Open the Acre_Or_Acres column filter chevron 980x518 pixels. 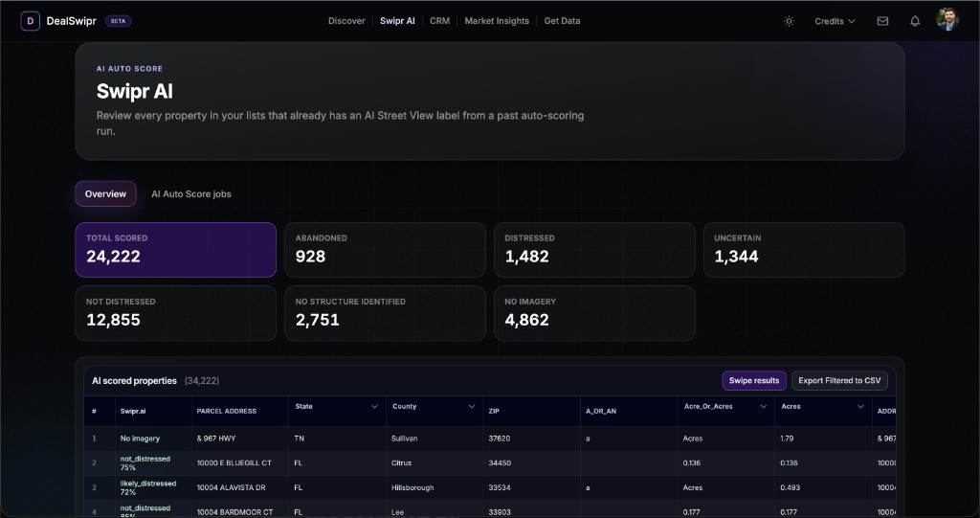[x=763, y=407]
